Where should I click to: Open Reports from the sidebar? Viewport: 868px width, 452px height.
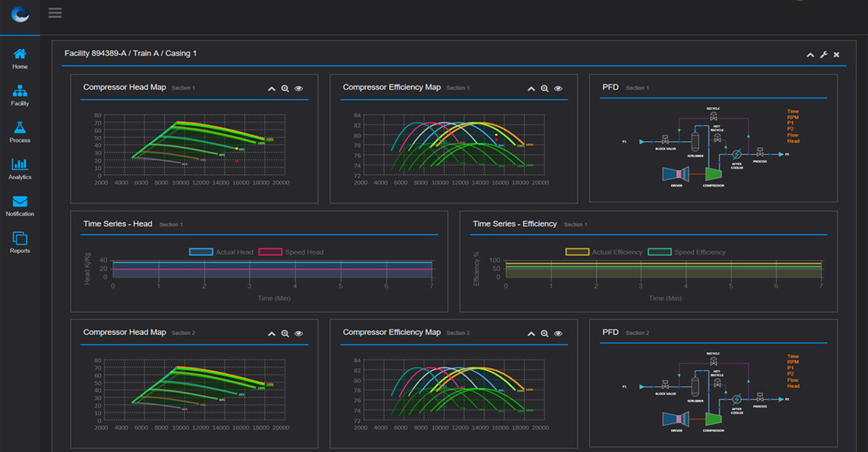click(20, 243)
